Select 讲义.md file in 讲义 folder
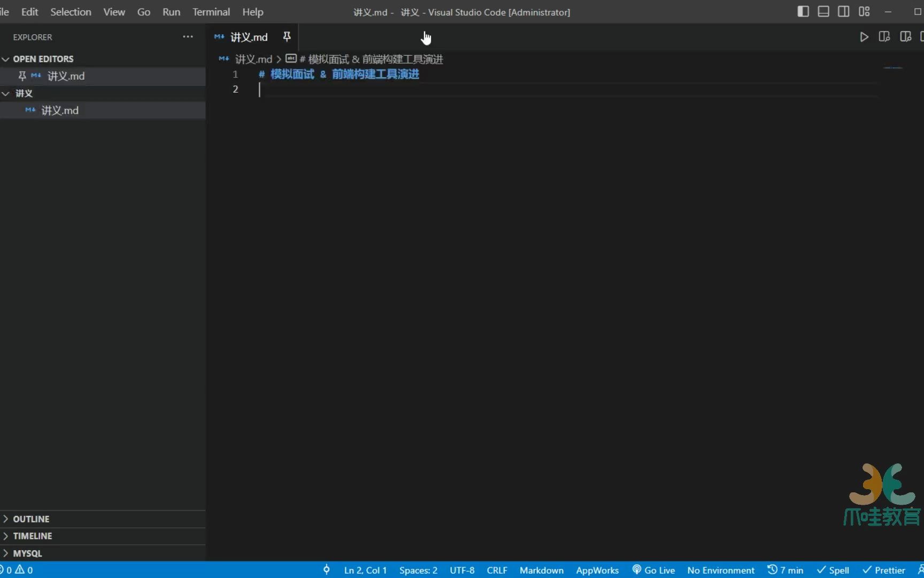 click(103, 110)
